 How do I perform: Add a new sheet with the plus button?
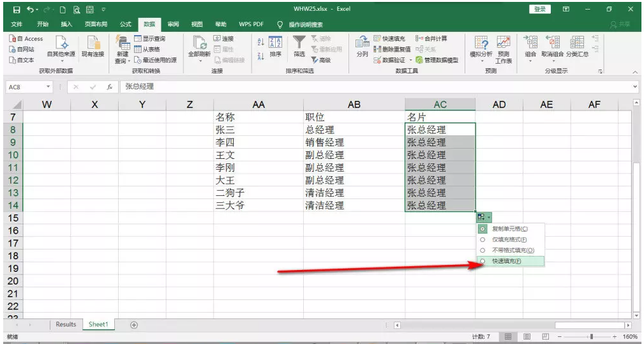coord(134,325)
